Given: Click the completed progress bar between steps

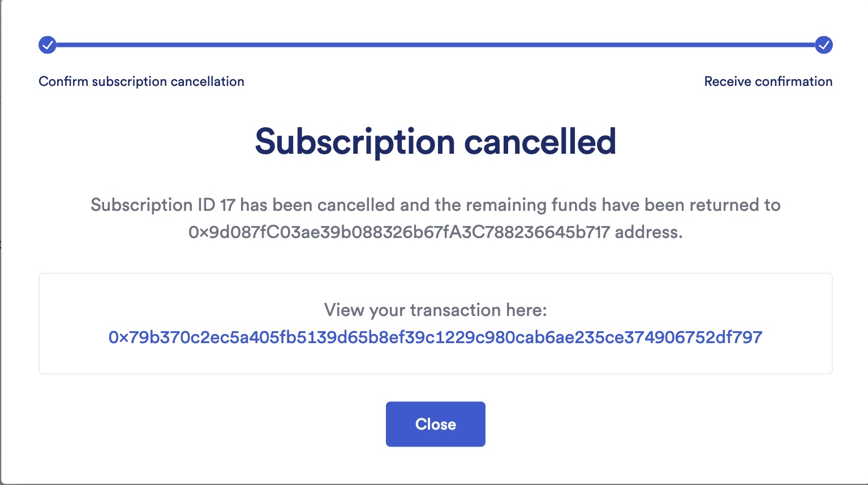Looking at the screenshot, I should pos(436,45).
